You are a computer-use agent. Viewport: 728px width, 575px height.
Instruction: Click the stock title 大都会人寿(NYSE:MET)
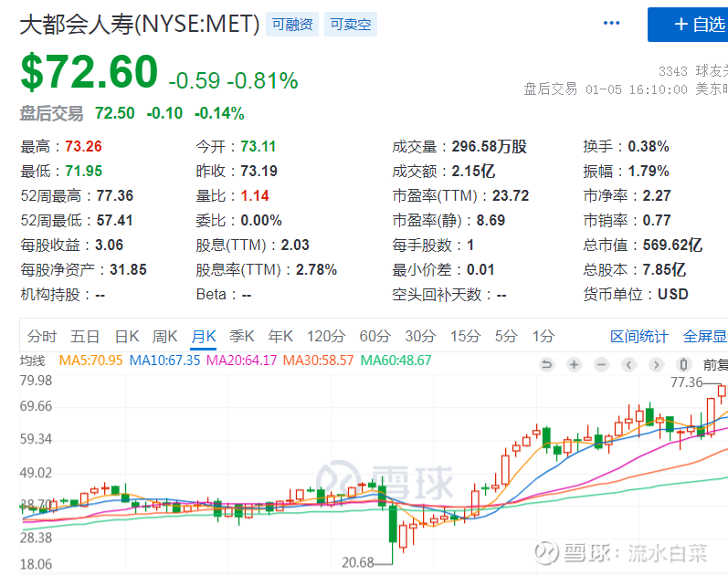coord(140,24)
